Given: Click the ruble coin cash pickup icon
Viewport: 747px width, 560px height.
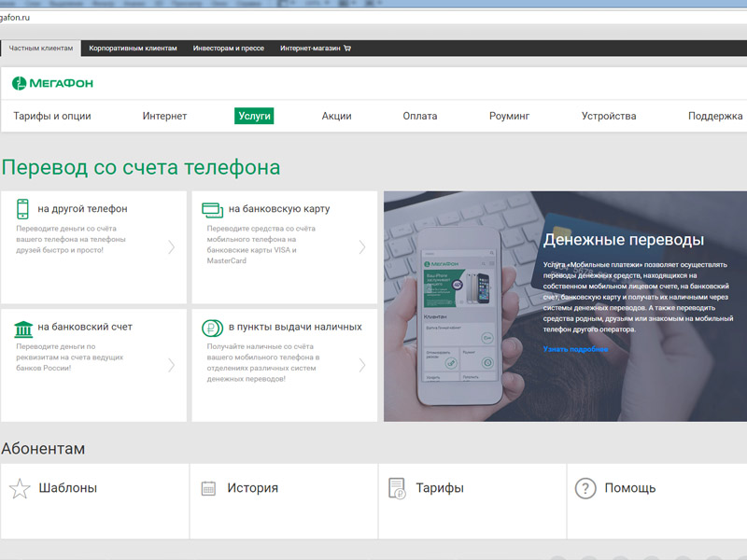Looking at the screenshot, I should tap(212, 328).
